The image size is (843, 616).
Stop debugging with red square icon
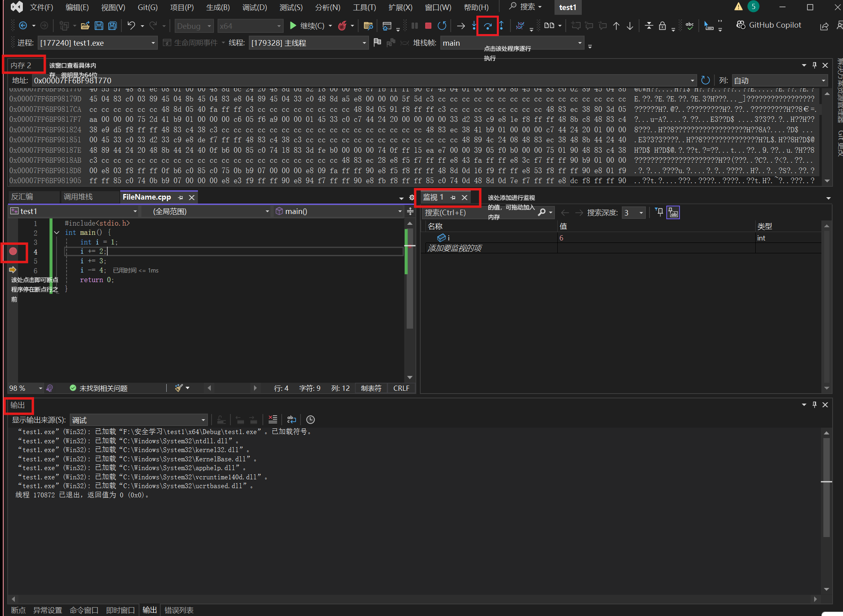pyautogui.click(x=428, y=26)
